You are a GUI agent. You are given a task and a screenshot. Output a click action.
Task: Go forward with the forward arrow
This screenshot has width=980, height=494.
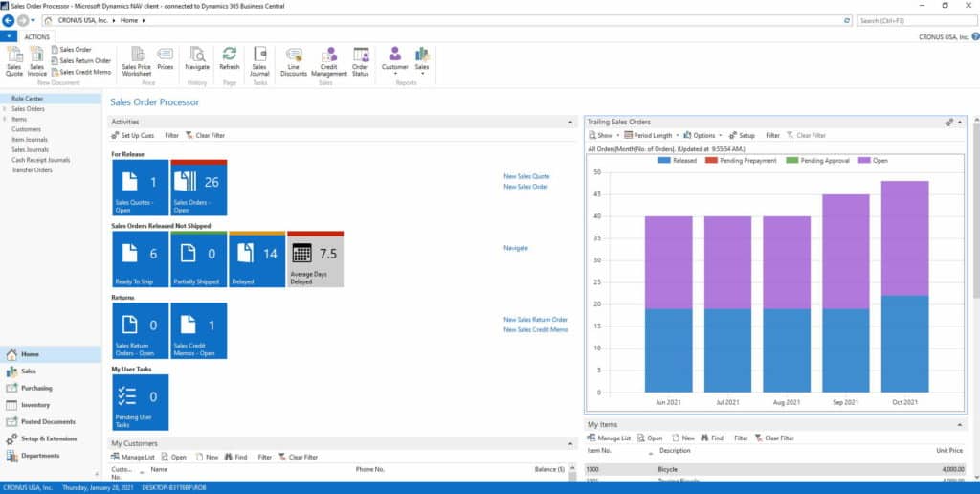[x=23, y=21]
